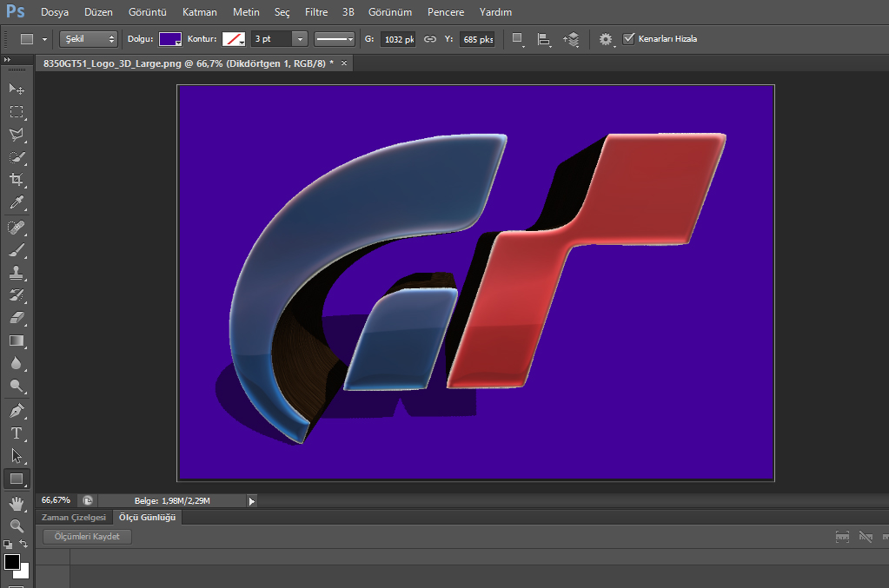This screenshot has width=889, height=588.
Task: Switch to the Zaman Çizelgesi tab
Action: (74, 517)
